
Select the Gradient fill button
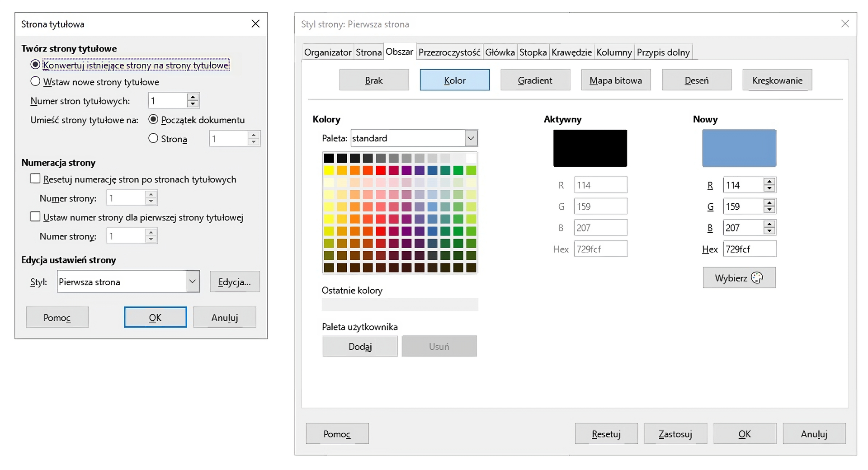[x=535, y=80]
